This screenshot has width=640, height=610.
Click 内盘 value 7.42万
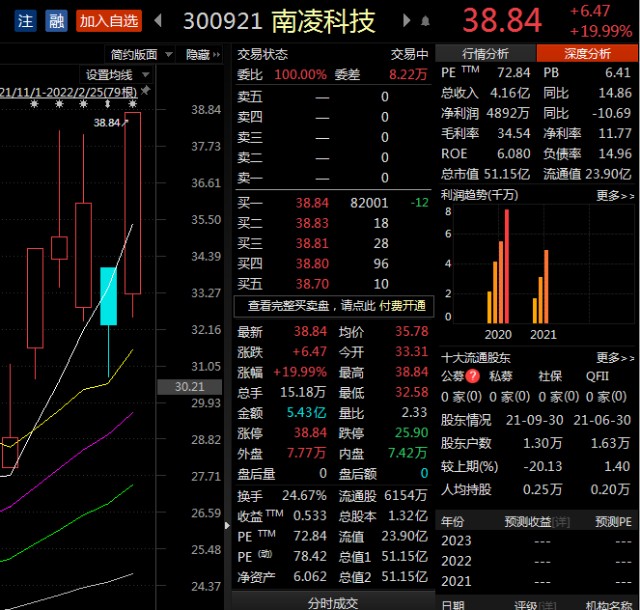click(x=407, y=453)
